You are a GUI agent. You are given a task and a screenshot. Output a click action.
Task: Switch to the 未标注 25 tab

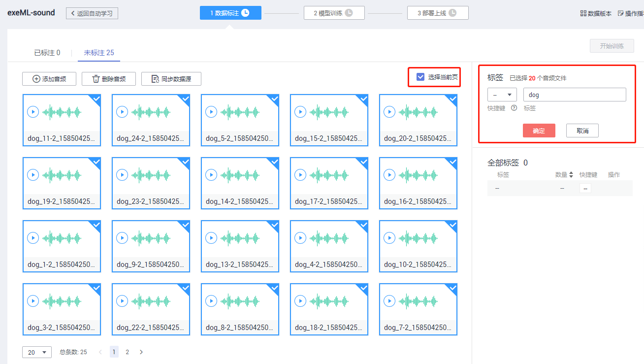click(99, 53)
